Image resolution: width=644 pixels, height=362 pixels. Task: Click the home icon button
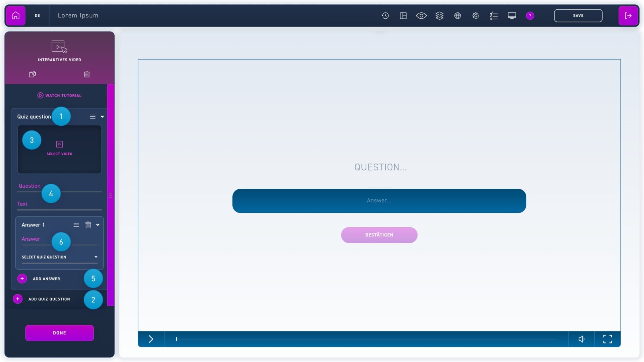click(15, 15)
